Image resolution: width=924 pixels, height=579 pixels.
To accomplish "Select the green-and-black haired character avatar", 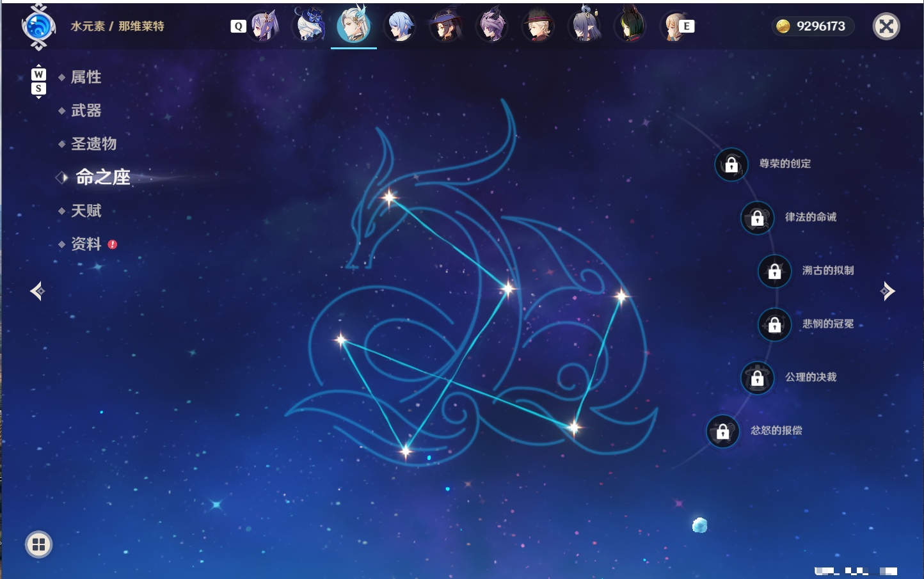I will point(631,26).
